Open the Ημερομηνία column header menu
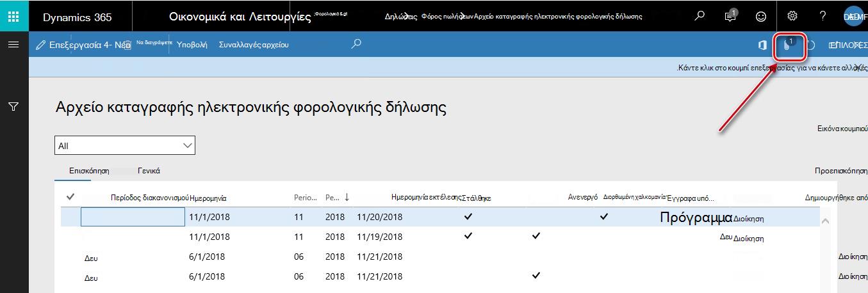 click(208, 198)
